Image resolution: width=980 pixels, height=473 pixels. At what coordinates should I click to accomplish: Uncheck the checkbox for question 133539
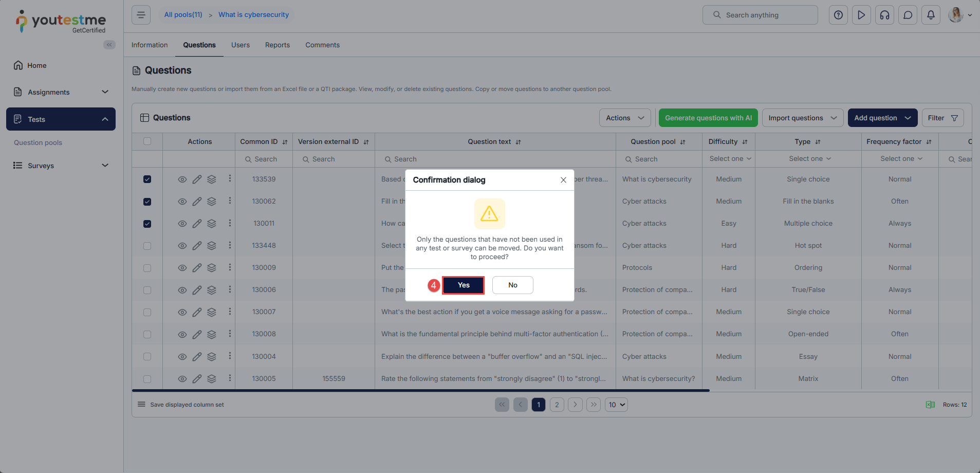pyautogui.click(x=147, y=179)
